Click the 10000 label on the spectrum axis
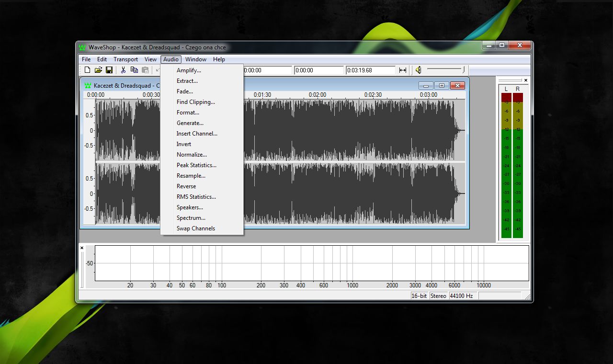Image resolution: width=613 pixels, height=364 pixels. (483, 285)
